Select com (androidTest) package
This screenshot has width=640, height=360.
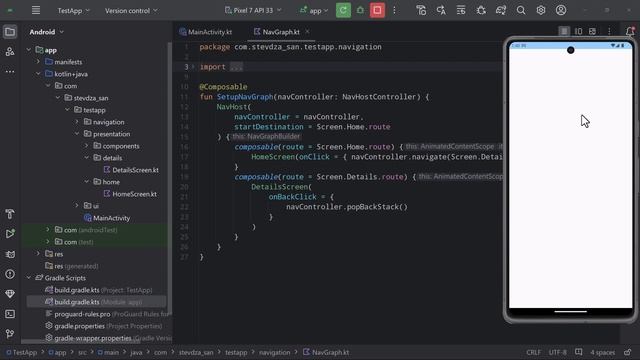86,230
